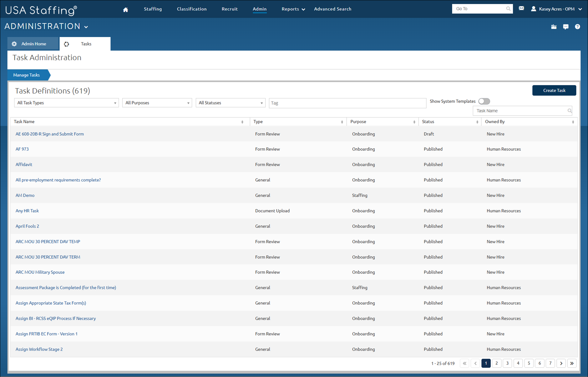Image resolution: width=588 pixels, height=377 pixels.
Task: Click the Admin Home gear icon
Action: point(14,44)
